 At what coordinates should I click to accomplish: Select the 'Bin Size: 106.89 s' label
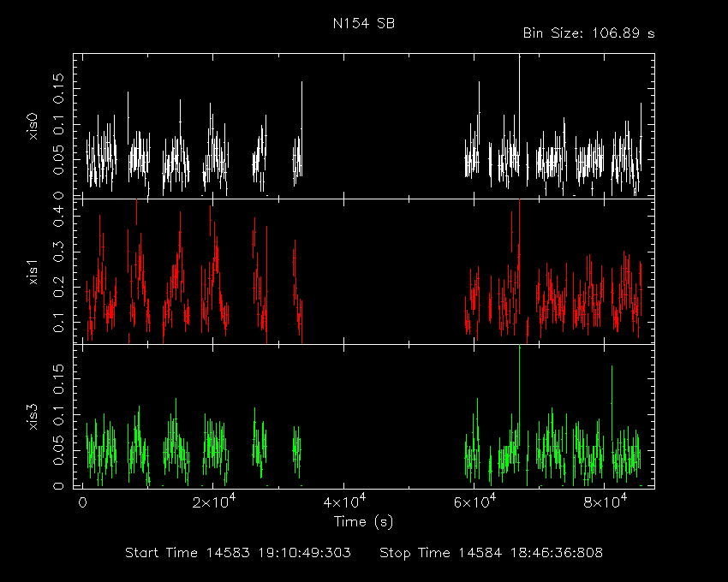[588, 33]
